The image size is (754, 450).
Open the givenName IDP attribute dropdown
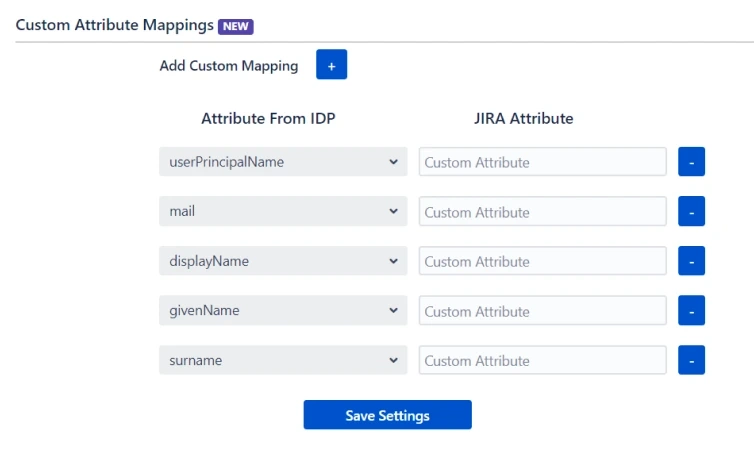[283, 310]
